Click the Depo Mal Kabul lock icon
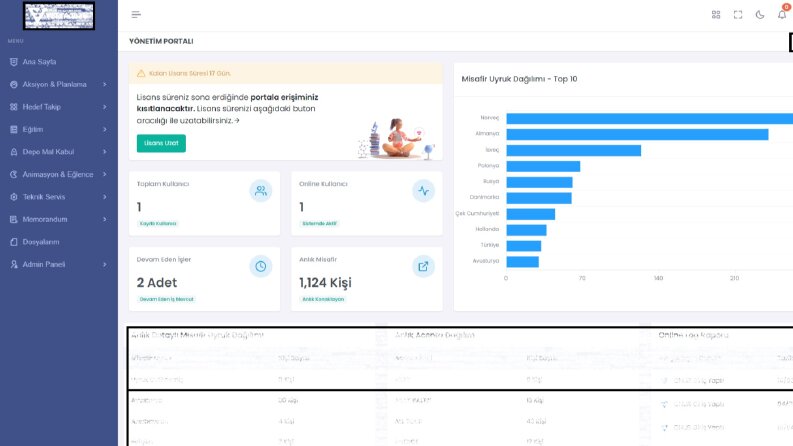Image resolution: width=793 pixels, height=446 pixels. (x=14, y=152)
